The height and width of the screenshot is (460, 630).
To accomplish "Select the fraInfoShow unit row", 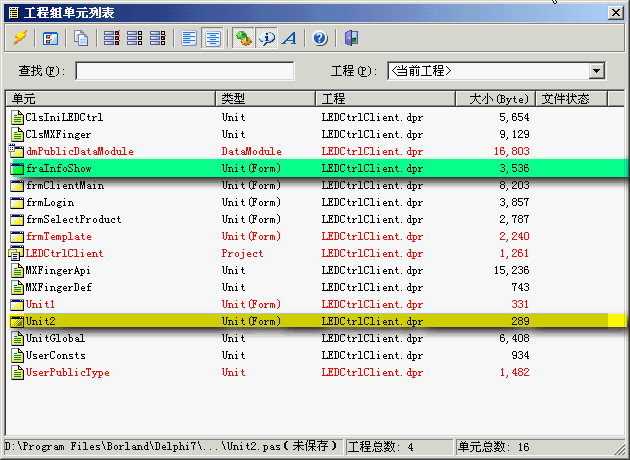I will (59, 168).
